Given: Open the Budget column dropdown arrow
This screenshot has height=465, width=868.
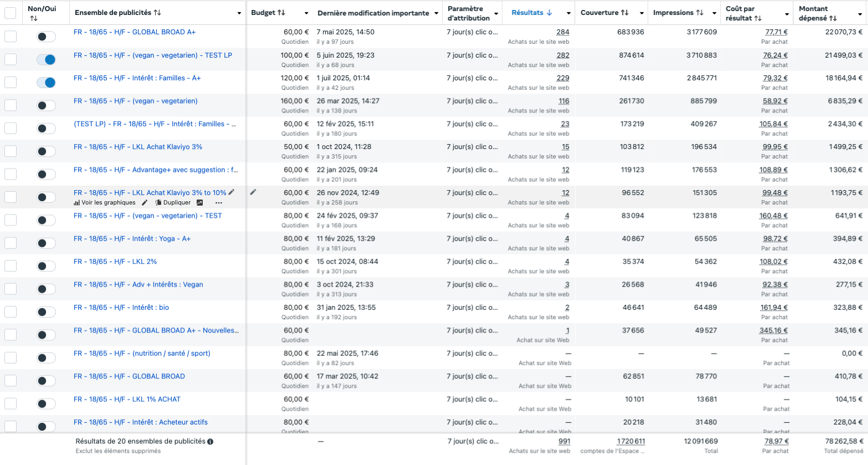Looking at the screenshot, I should [306, 13].
